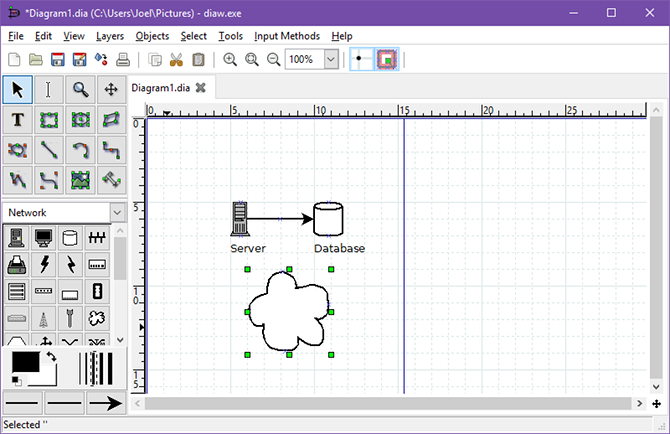
Task: Pick the Printer network shape
Action: [17, 265]
